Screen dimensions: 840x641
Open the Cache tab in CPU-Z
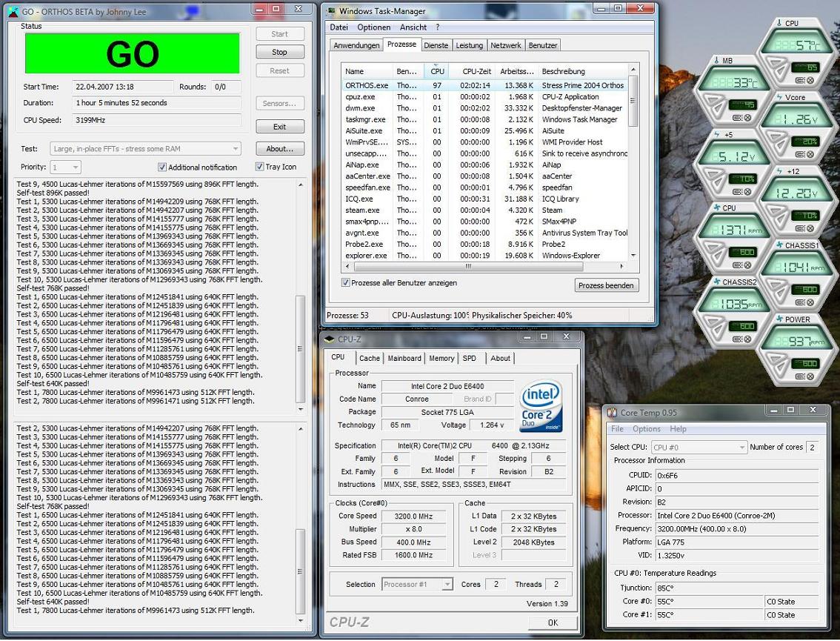click(x=370, y=358)
